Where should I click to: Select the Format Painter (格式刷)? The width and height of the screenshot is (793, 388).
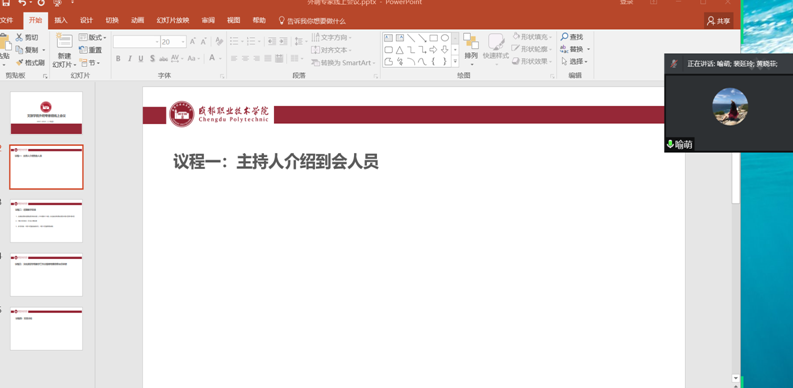30,63
